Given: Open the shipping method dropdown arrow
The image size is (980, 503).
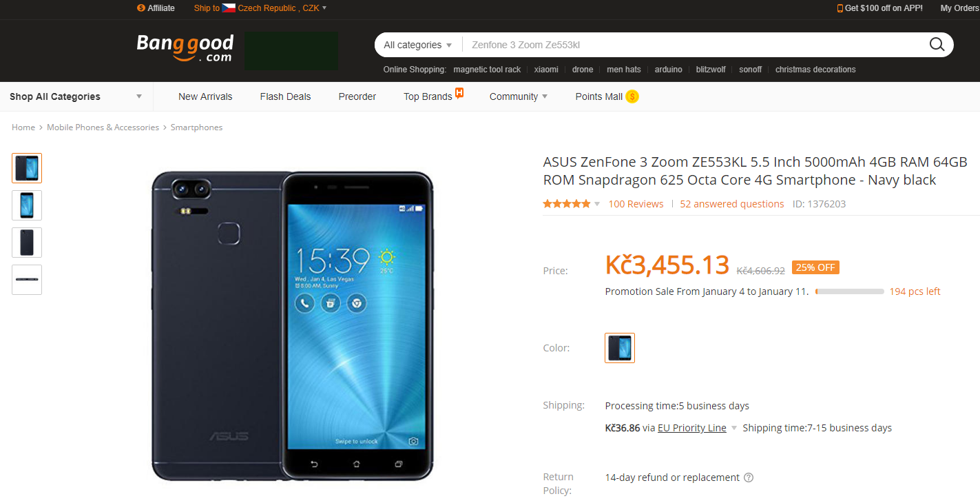Looking at the screenshot, I should [x=734, y=428].
